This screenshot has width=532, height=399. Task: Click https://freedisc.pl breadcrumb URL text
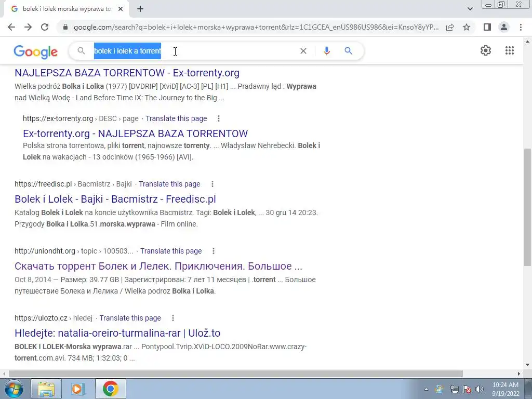point(43,184)
